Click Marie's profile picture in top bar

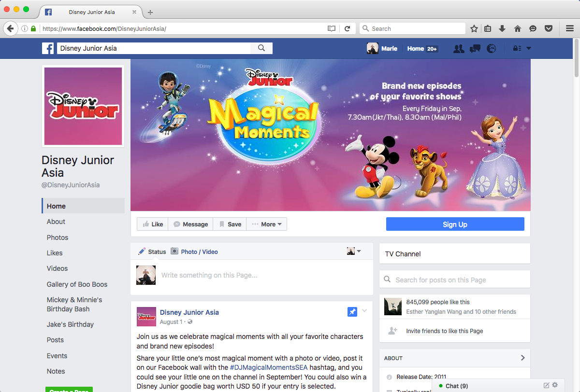click(x=373, y=48)
